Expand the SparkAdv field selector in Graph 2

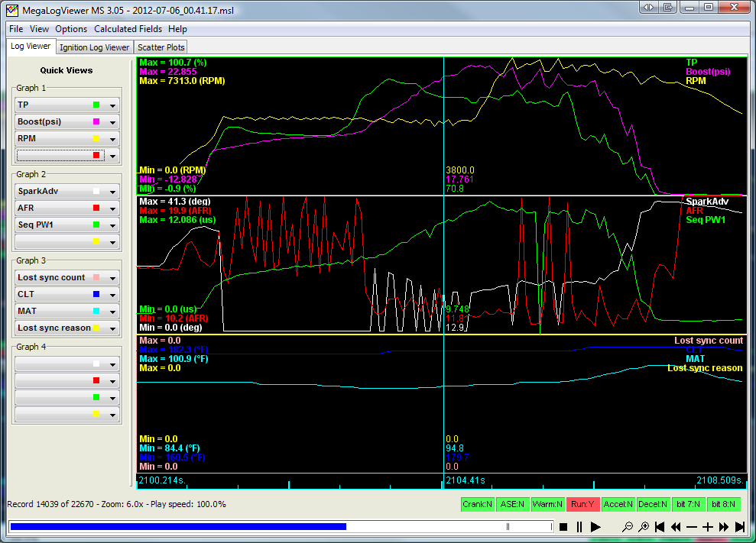[113, 192]
